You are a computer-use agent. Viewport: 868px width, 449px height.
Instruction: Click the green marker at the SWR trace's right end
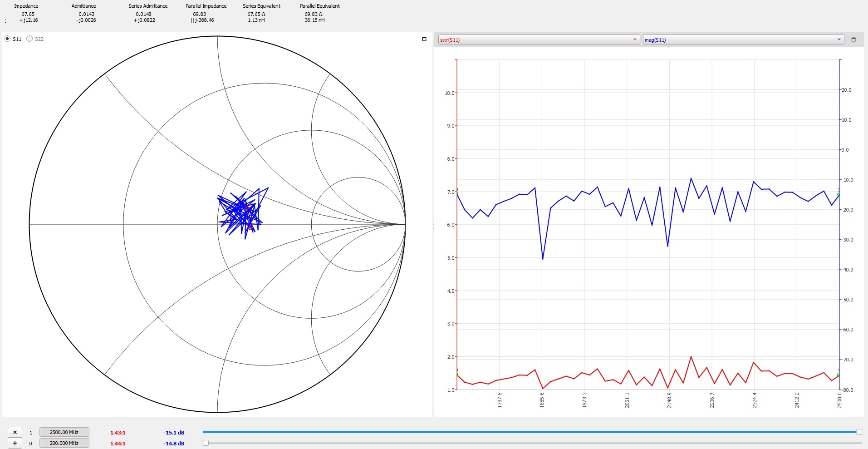pyautogui.click(x=839, y=375)
